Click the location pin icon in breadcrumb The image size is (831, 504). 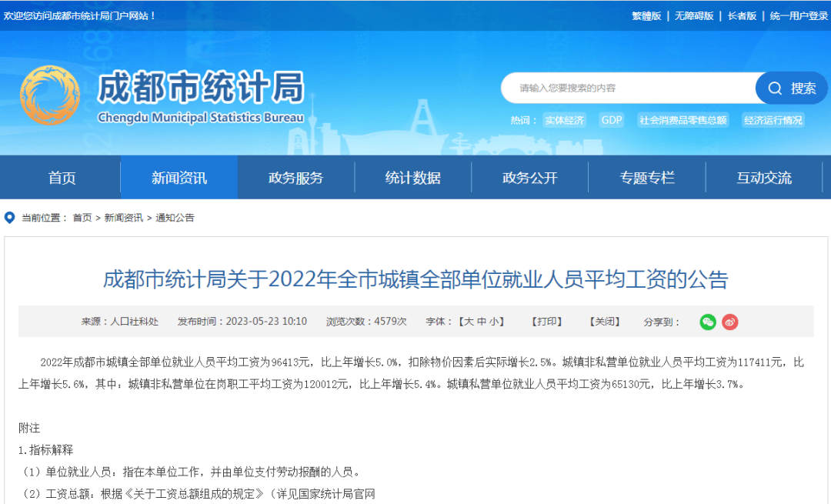click(9, 218)
